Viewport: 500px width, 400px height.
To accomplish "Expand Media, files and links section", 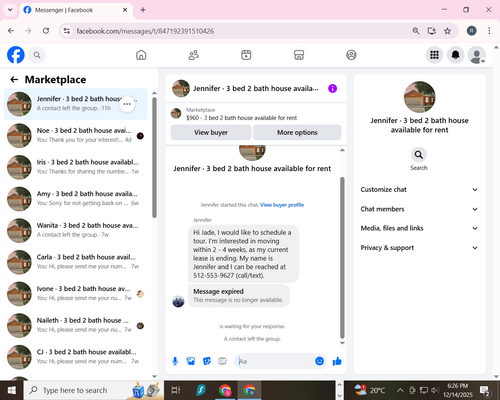I will click(419, 228).
